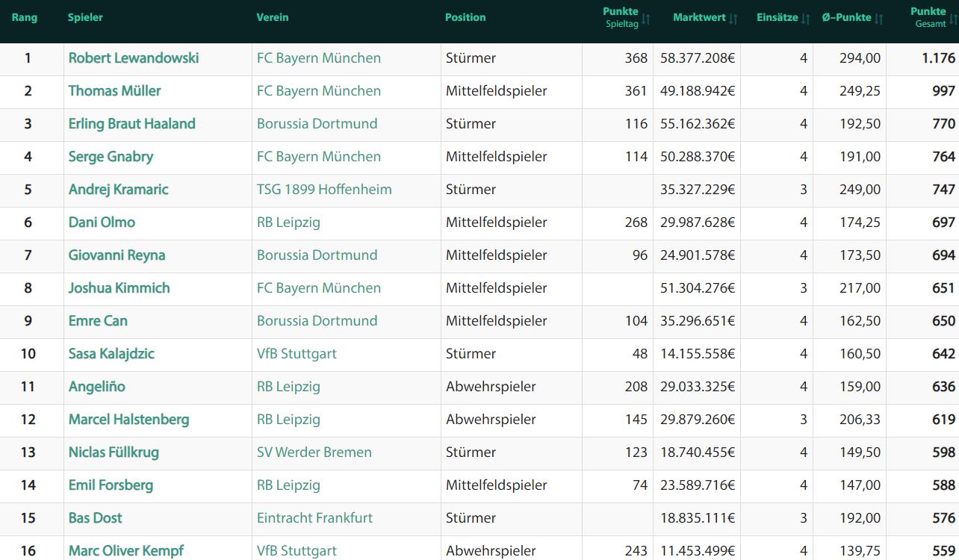This screenshot has height=560, width=959.
Task: Click the Emre Can player link
Action: (x=98, y=321)
